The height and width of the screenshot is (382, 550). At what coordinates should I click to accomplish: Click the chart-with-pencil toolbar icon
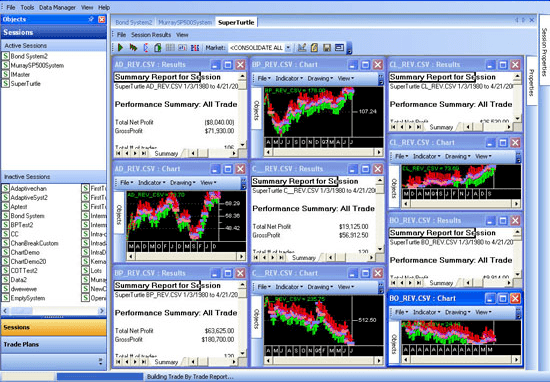302,47
